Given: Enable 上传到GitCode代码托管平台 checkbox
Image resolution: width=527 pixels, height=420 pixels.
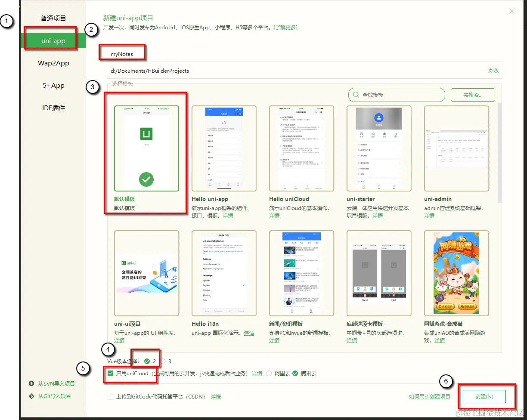Looking at the screenshot, I should point(111,397).
